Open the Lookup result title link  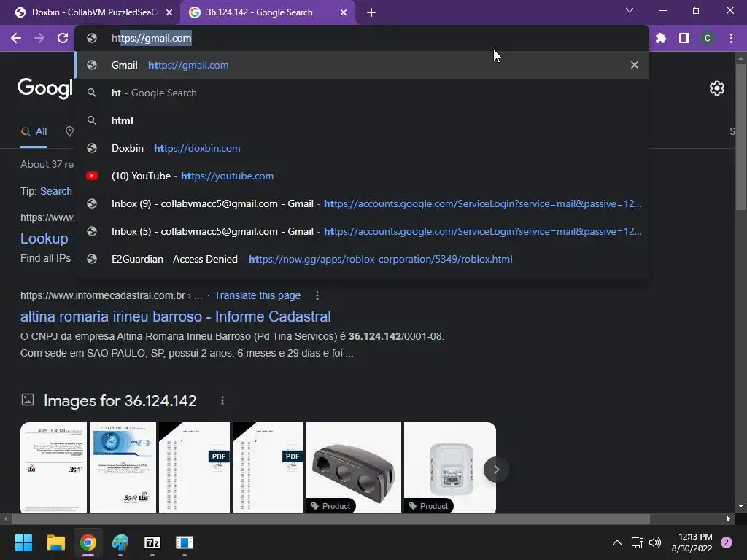pyautogui.click(x=47, y=238)
